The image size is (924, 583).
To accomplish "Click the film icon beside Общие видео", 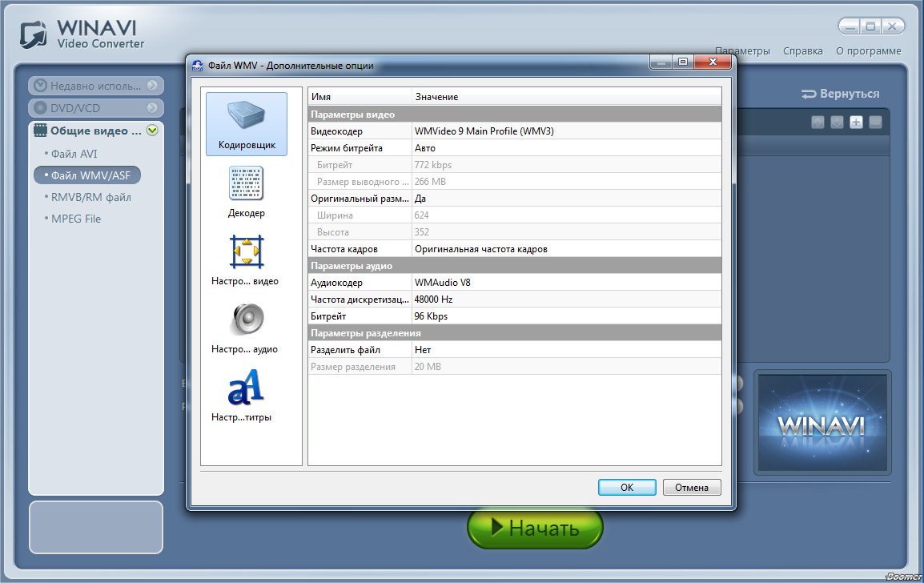I will (x=40, y=131).
